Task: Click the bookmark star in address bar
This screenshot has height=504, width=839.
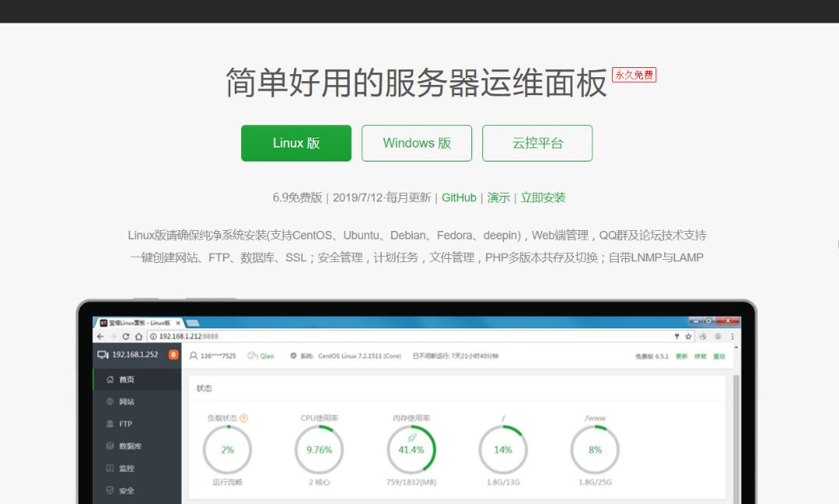Action: pyautogui.click(x=688, y=336)
